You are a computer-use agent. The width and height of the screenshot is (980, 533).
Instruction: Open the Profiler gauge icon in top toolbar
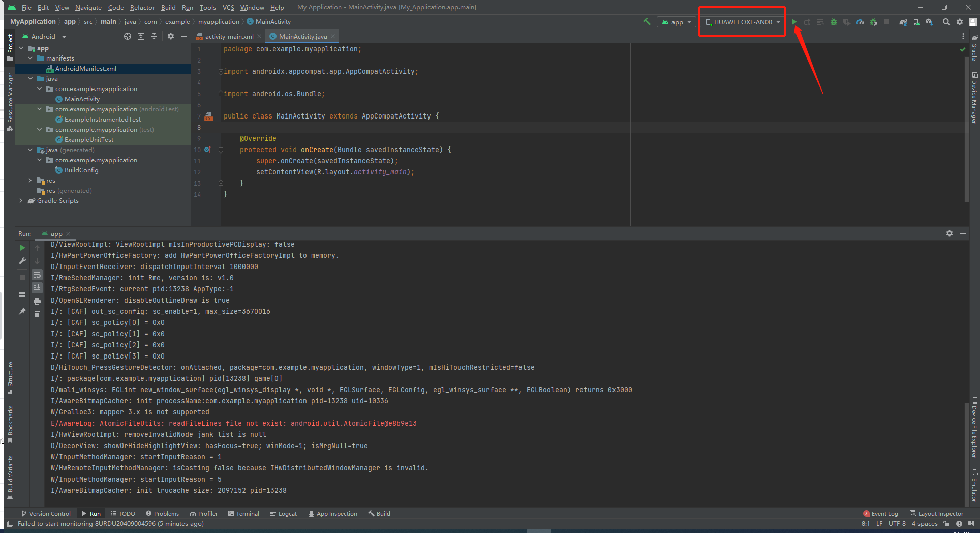tap(860, 22)
